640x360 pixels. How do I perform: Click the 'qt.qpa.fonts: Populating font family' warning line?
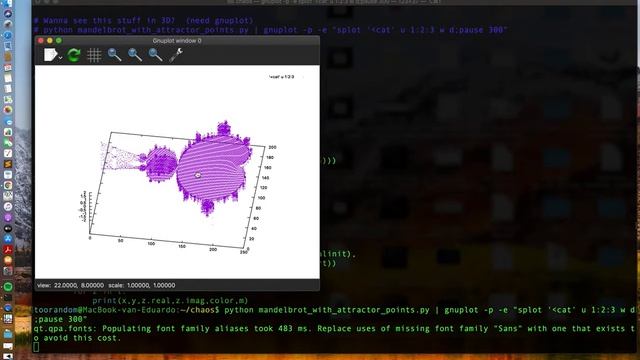click(334, 329)
